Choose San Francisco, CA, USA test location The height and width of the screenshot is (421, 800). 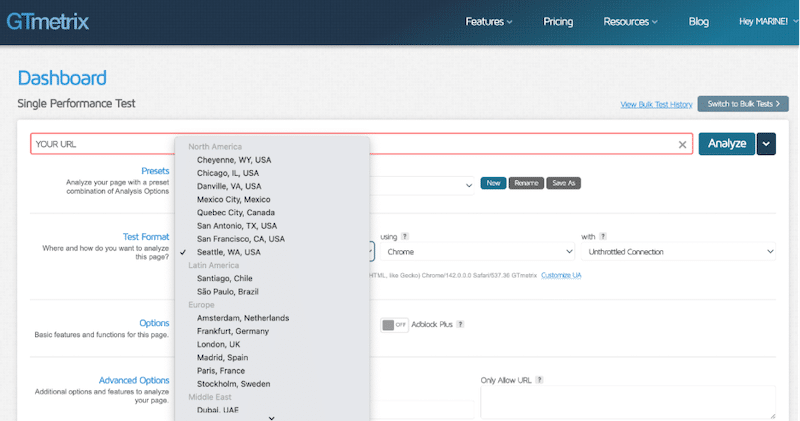point(241,239)
